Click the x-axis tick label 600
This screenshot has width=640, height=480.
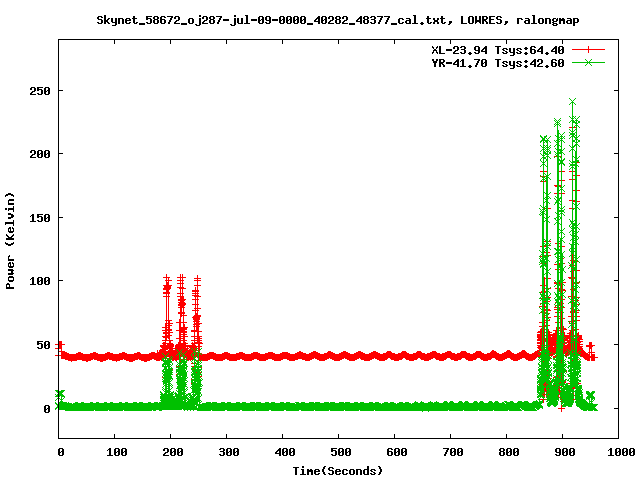(396, 452)
